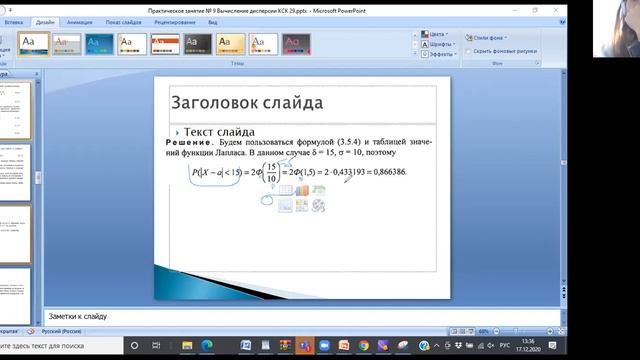
Task: Click zoom out minus button
Action: (x=496, y=331)
